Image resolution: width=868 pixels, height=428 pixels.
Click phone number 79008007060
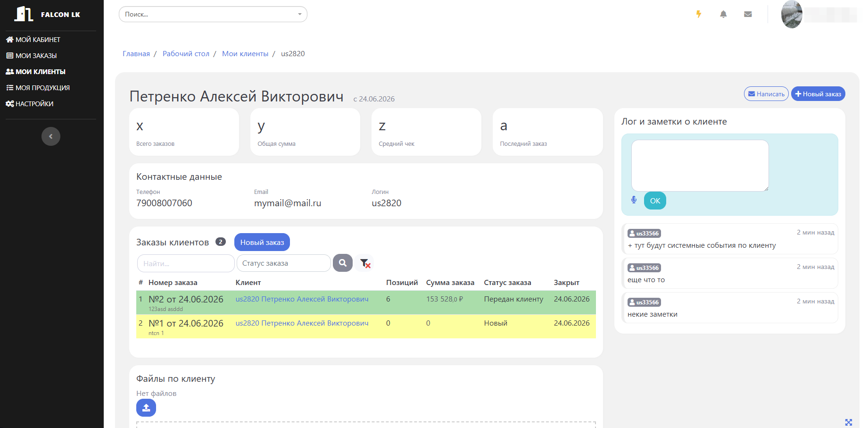(x=164, y=203)
